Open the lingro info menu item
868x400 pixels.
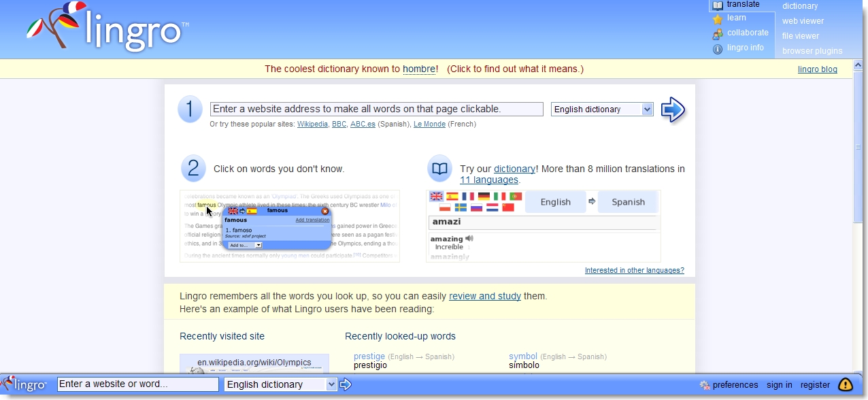click(x=746, y=48)
